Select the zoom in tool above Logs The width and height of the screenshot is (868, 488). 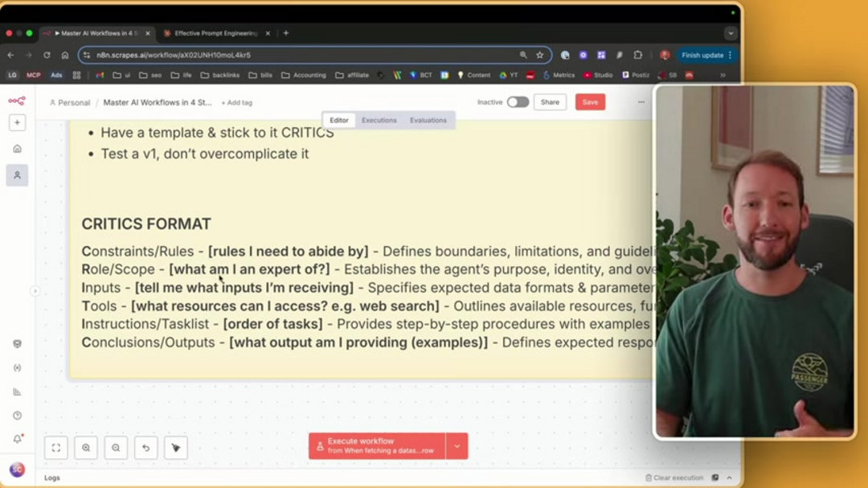point(86,448)
